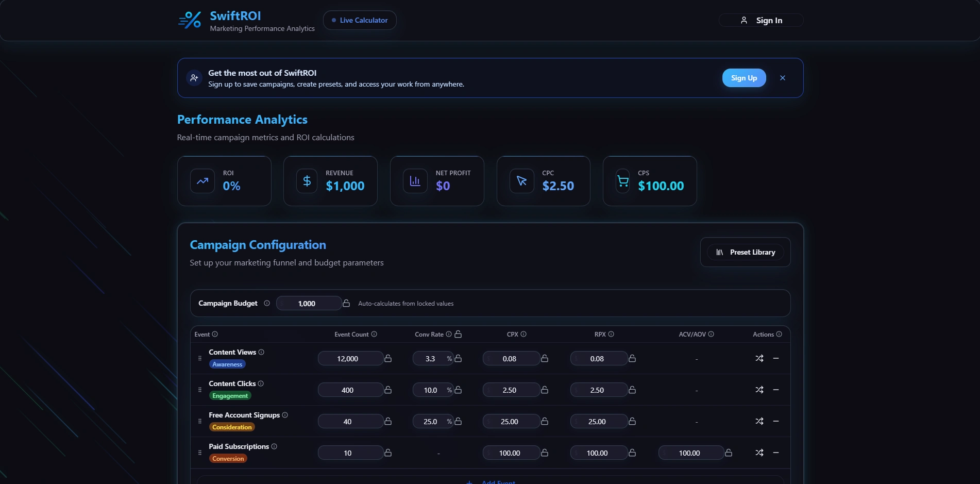Edit Free Account Signups RPX field 25.00
This screenshot has width=980, height=484.
click(599, 421)
